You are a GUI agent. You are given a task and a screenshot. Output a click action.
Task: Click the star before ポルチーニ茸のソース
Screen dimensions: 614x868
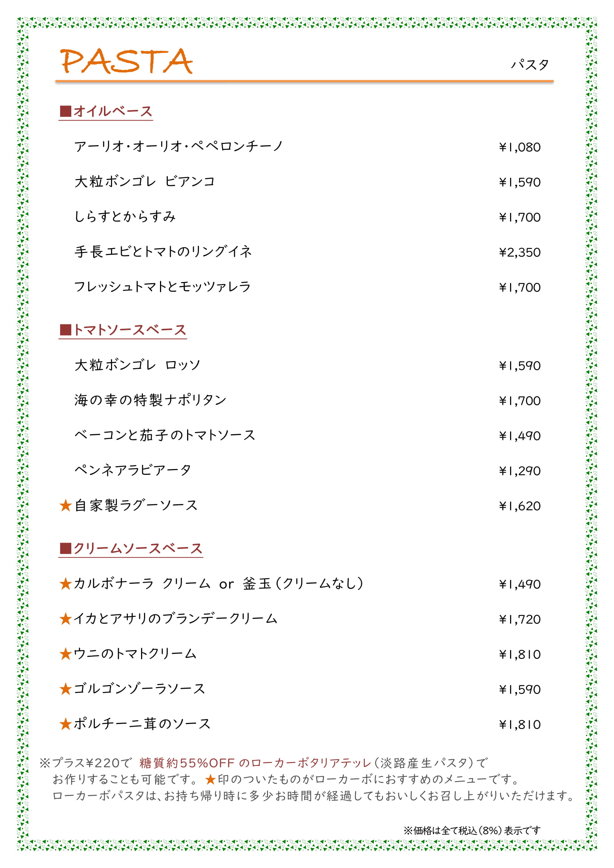(66, 724)
